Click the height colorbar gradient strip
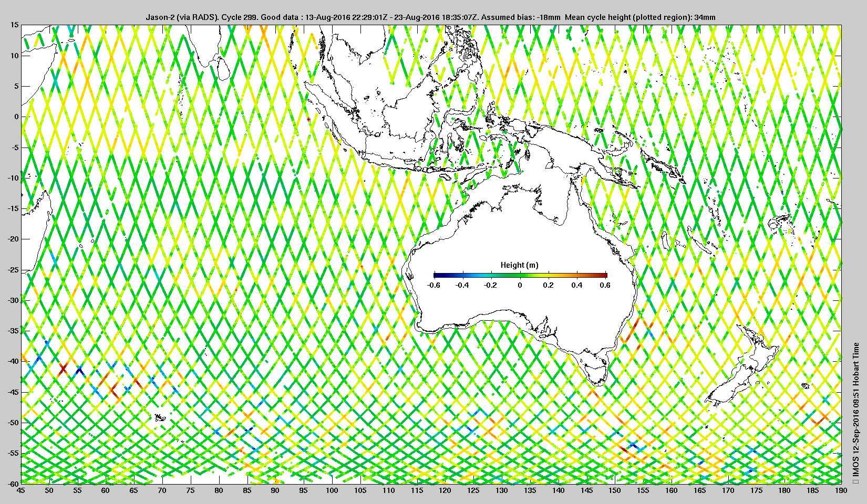This screenshot has height=504, width=867. click(520, 275)
